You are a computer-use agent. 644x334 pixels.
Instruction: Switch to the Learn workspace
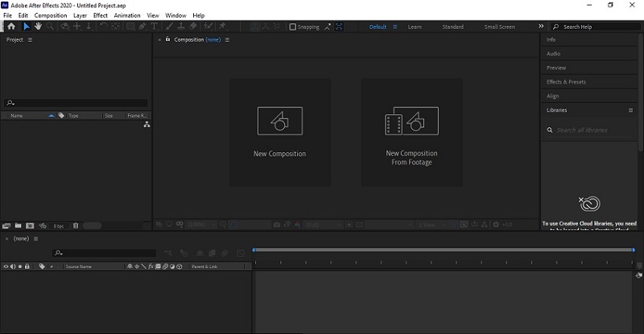415,27
